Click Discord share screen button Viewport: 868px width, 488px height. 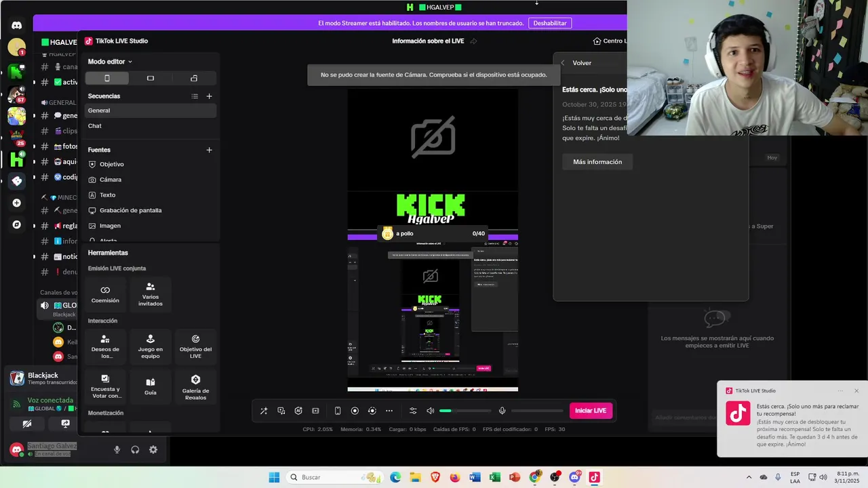pyautogui.click(x=65, y=424)
